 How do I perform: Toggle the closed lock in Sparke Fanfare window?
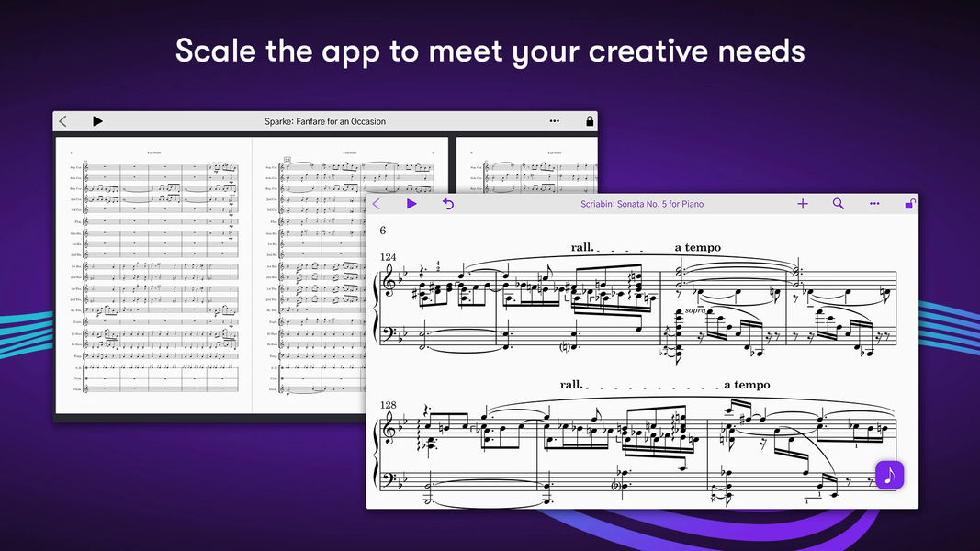pos(590,121)
